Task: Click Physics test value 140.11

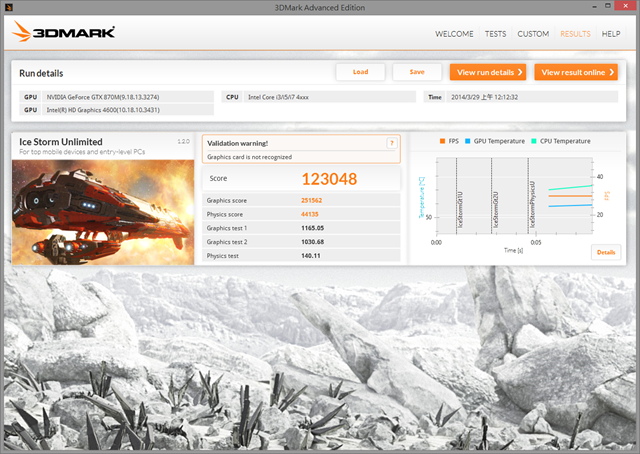Action: click(311, 256)
